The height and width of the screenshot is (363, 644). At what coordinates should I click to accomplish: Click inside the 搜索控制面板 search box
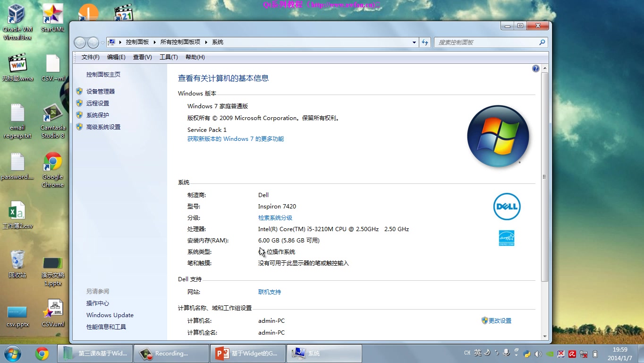[486, 42]
